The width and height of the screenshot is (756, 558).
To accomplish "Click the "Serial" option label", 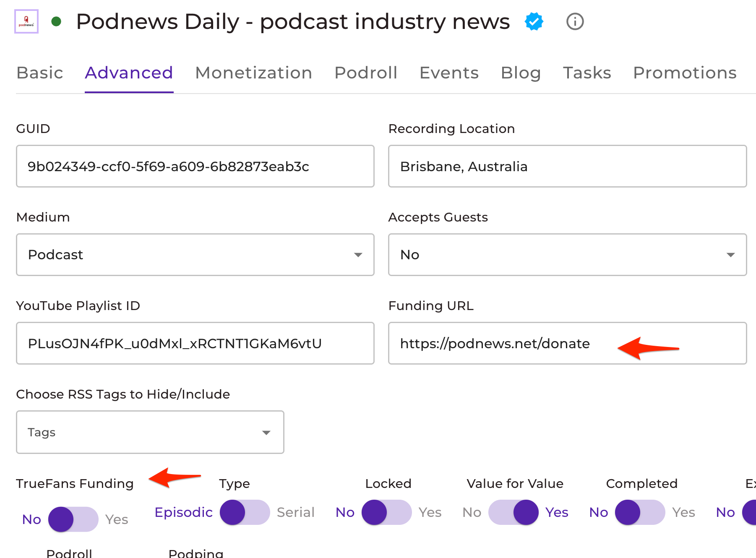I will coord(296,512).
